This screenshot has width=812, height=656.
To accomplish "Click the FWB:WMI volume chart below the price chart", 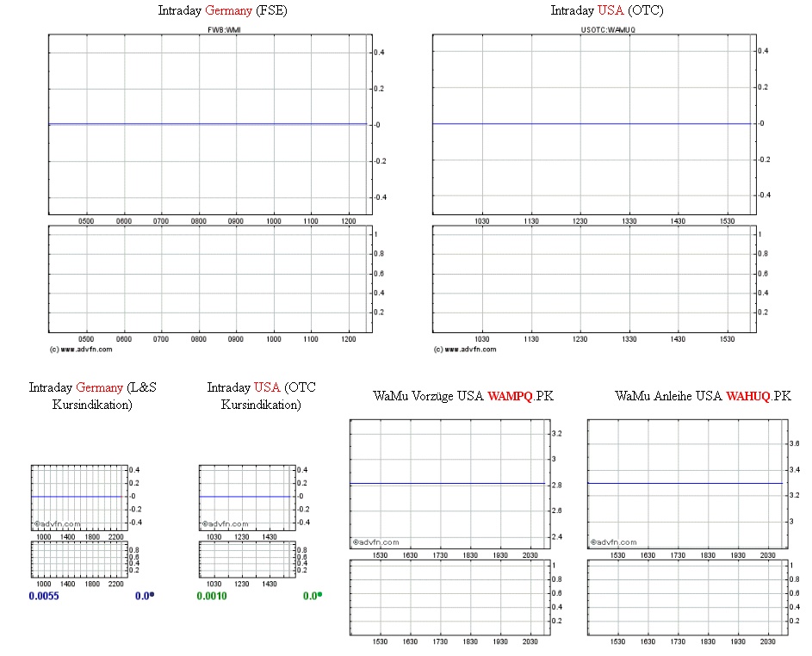I will tap(210, 279).
